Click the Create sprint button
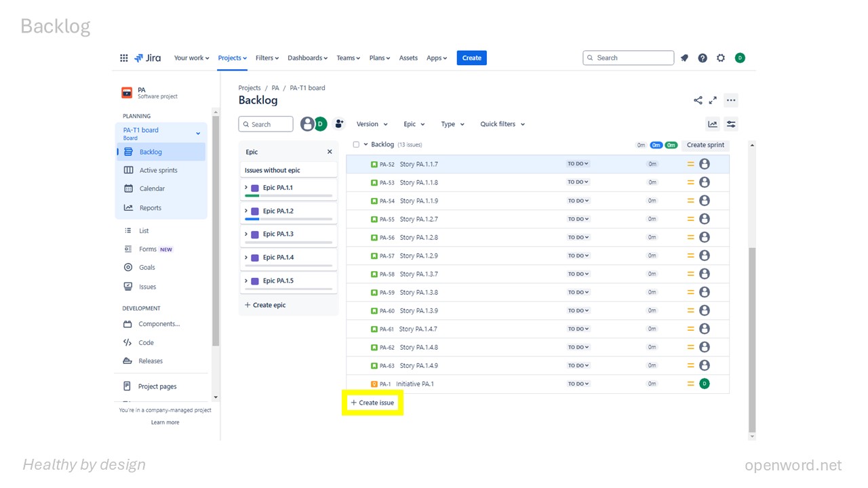Viewport: 868px width, 488px height. 705,145
